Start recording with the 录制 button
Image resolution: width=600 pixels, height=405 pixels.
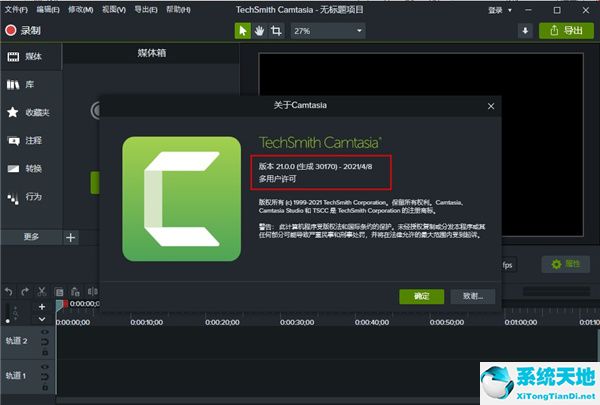(x=23, y=30)
